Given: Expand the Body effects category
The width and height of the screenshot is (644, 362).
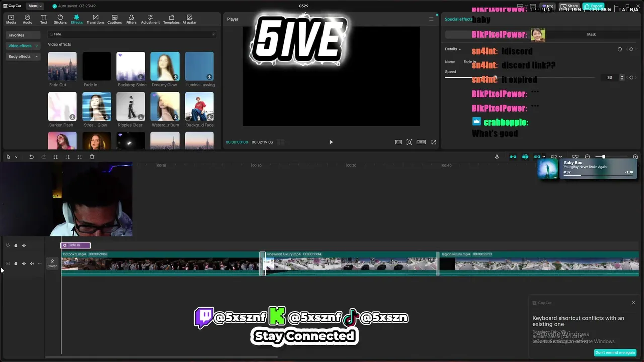Looking at the screenshot, I should coord(23,57).
